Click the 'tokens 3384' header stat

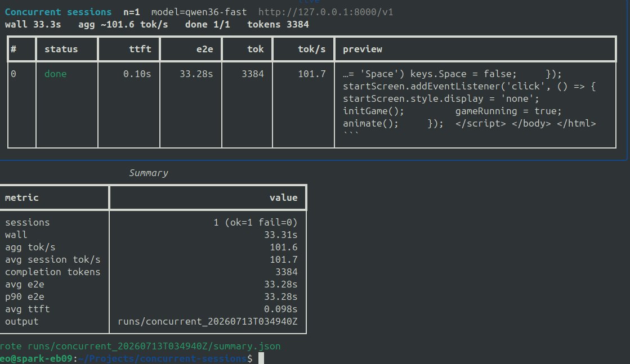(x=278, y=25)
